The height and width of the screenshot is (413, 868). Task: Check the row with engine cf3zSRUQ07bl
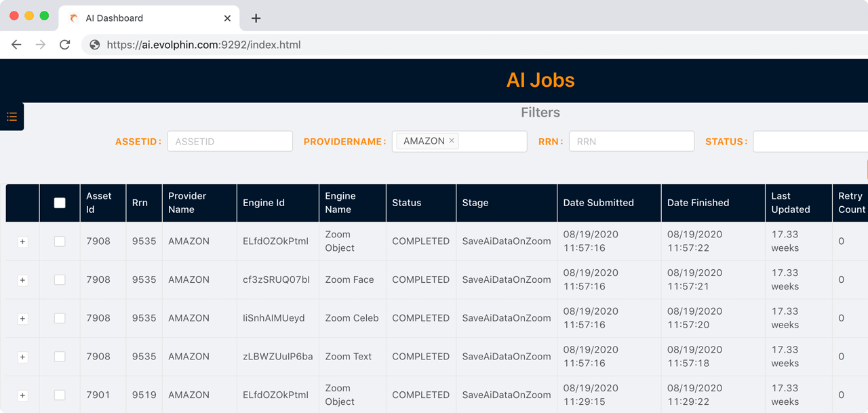[60, 279]
